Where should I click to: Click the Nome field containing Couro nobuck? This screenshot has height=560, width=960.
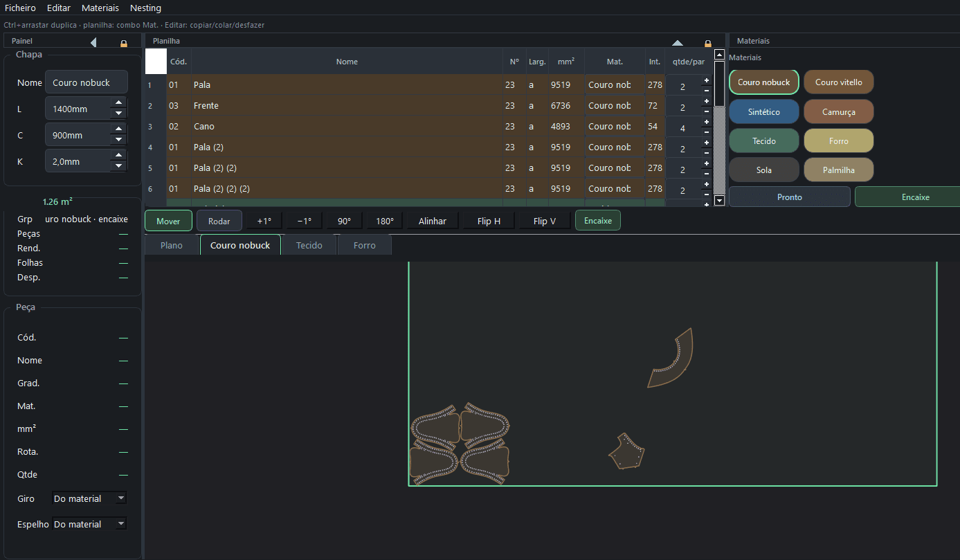(x=87, y=82)
